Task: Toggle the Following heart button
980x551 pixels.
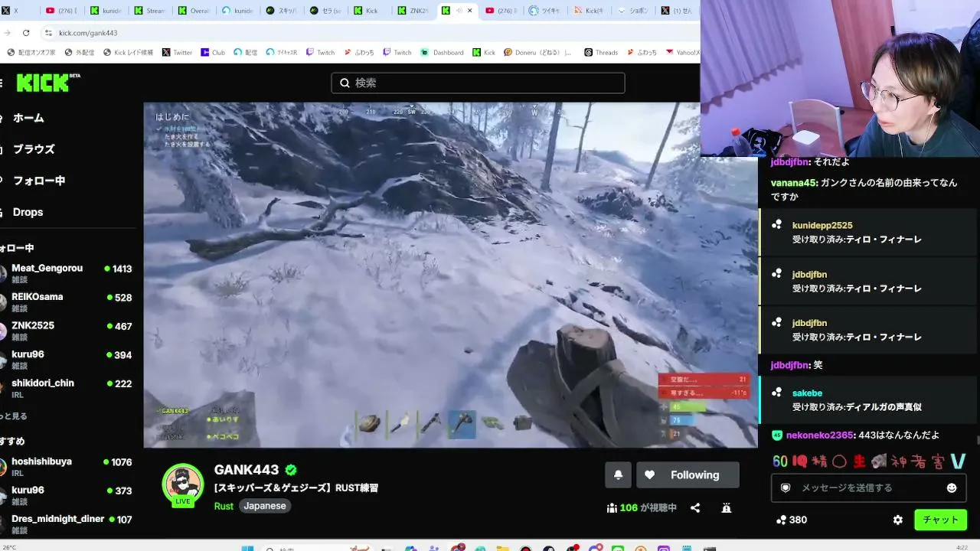Action: (688, 474)
